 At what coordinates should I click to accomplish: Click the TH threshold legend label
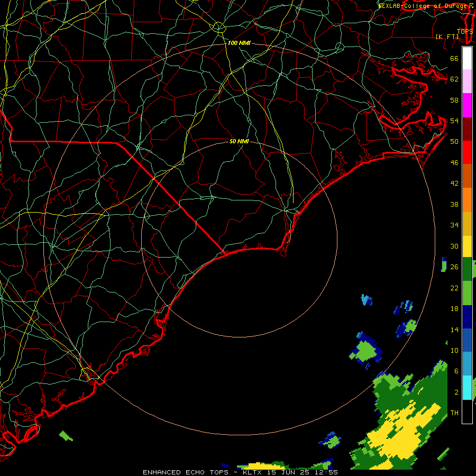click(454, 413)
